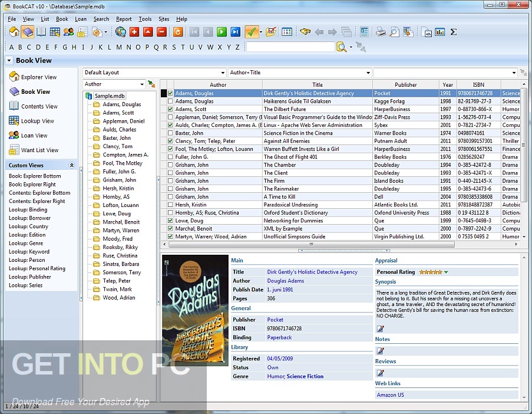This screenshot has height=414, width=532.
Task: Select the Grisham, John folder in tree
Action: [119, 180]
